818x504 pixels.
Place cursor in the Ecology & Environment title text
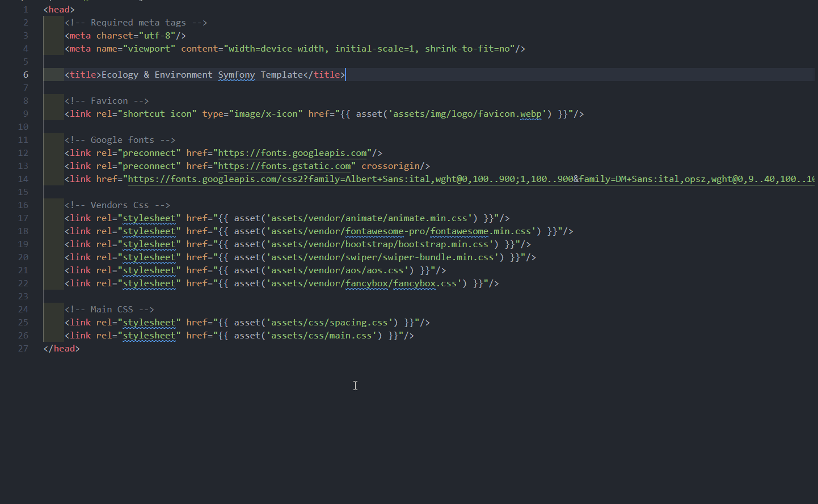pos(156,74)
